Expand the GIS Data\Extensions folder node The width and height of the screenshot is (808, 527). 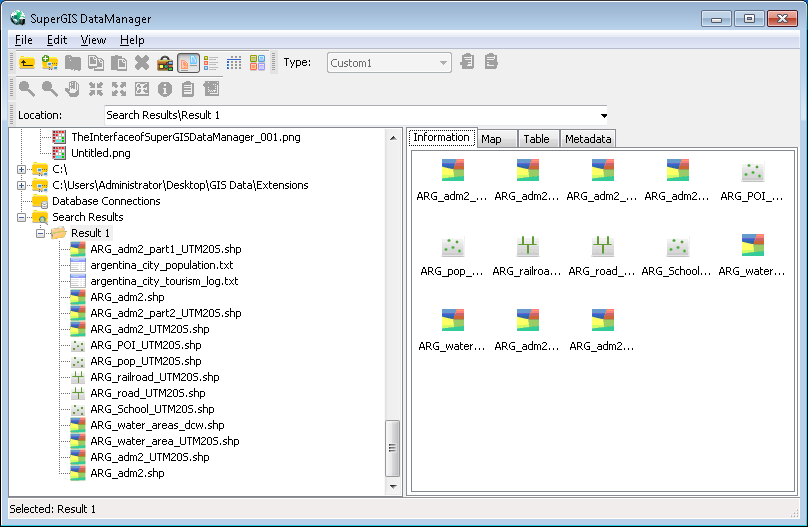pyautogui.click(x=21, y=185)
